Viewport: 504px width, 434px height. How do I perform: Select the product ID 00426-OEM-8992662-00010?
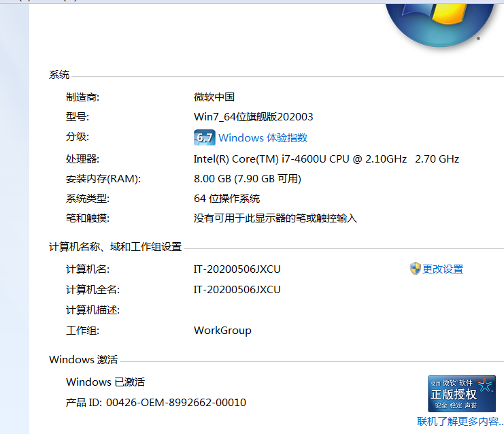pos(175,403)
